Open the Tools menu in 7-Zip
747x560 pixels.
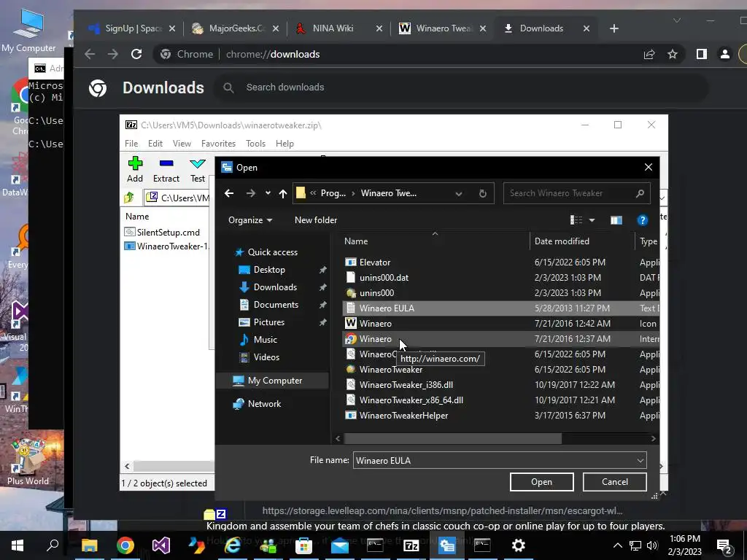255,144
